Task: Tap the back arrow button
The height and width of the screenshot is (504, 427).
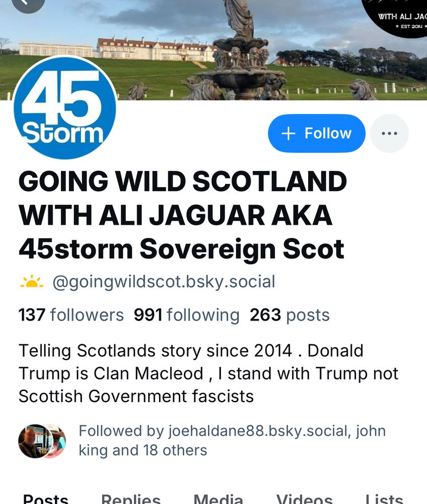Action: 28,3
